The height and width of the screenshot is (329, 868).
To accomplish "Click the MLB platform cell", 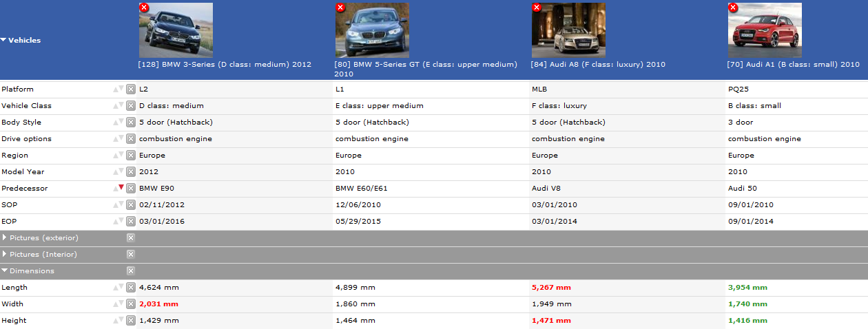I will point(539,89).
